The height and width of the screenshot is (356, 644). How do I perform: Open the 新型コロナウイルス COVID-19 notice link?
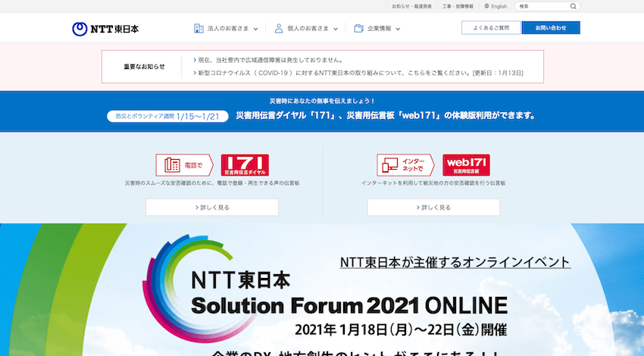(x=358, y=73)
